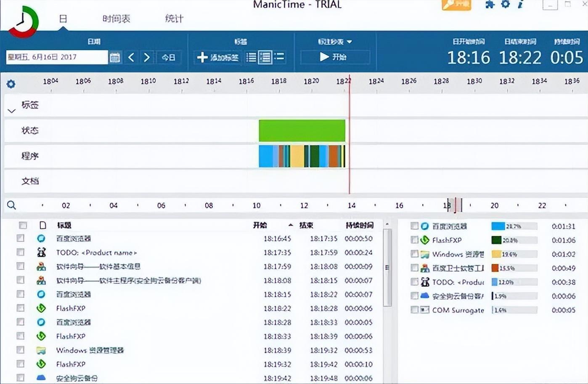This screenshot has height=384, width=588.
Task: Click the Documents timeline row label
Action: pyautogui.click(x=30, y=181)
